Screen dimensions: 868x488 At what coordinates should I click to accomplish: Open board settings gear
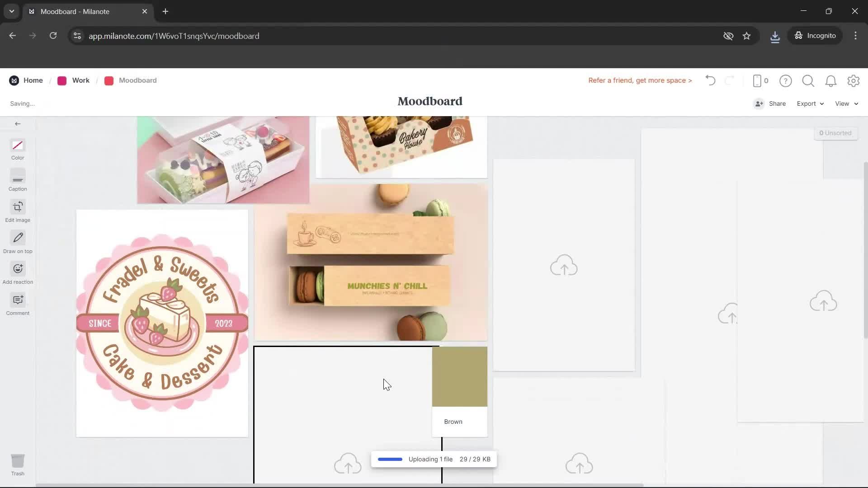tap(854, 80)
